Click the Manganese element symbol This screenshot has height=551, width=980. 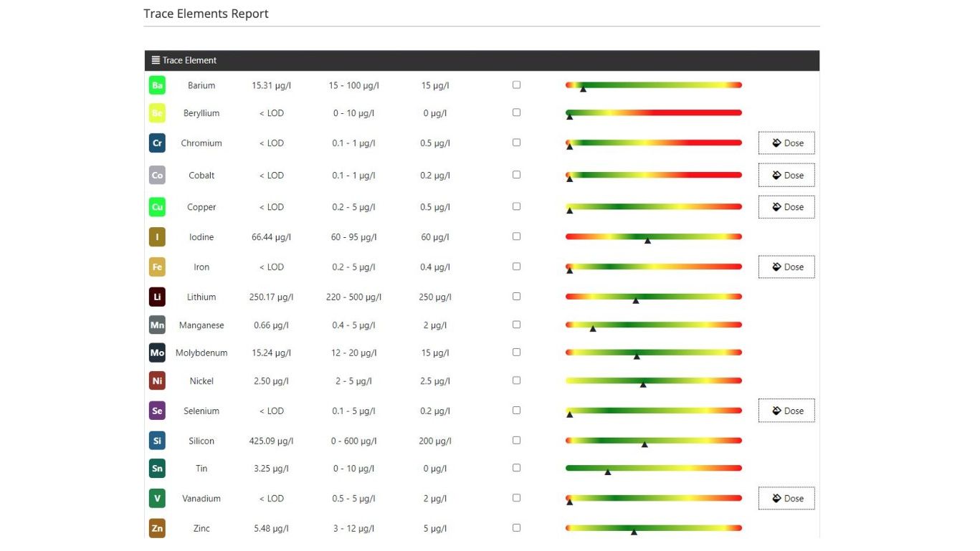(157, 325)
